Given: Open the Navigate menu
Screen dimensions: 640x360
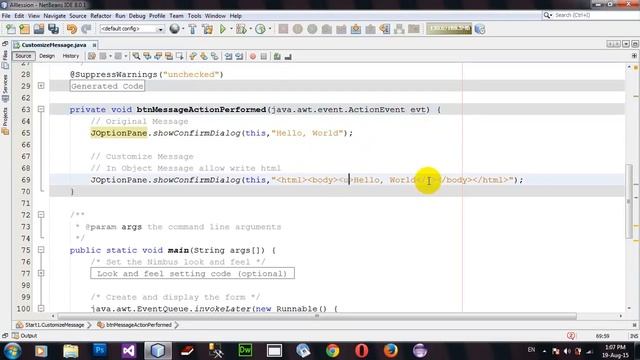Looking at the screenshot, I should click(x=54, y=16).
